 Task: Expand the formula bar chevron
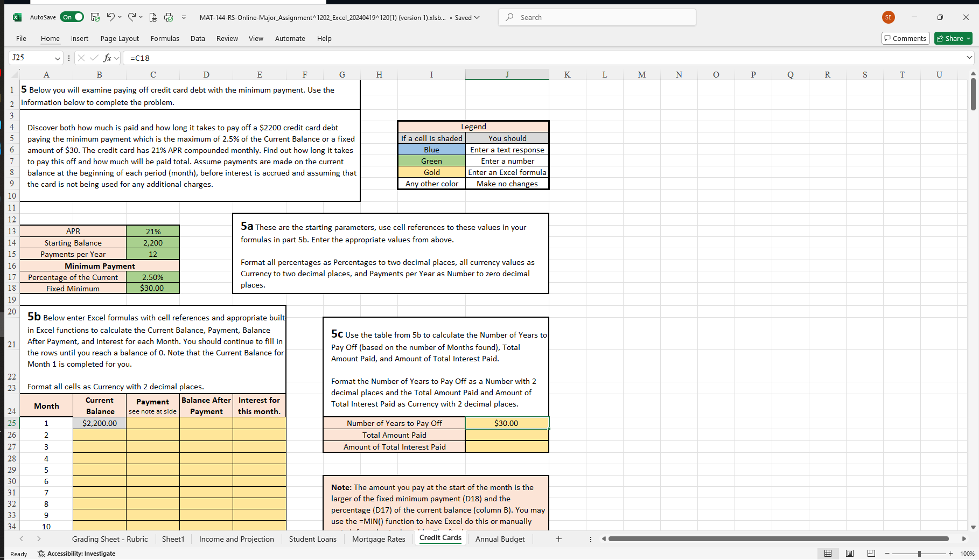coord(969,57)
